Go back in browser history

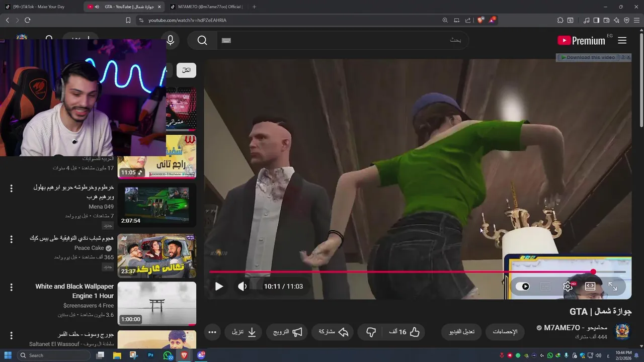[8, 20]
